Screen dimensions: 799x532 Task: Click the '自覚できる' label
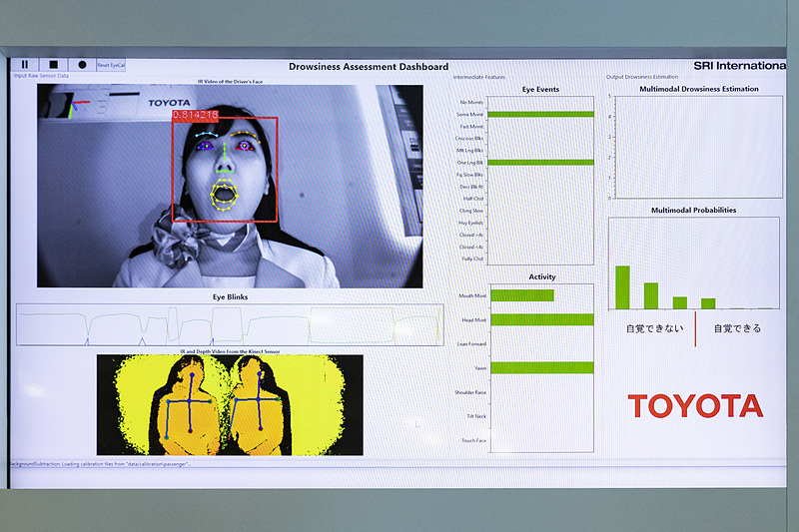(x=737, y=328)
